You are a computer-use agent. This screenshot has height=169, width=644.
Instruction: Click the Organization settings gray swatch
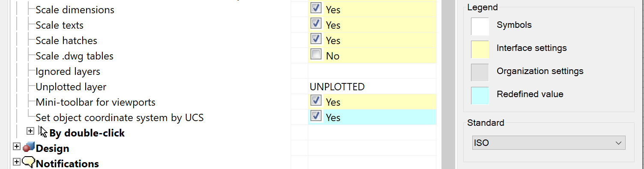pyautogui.click(x=480, y=72)
